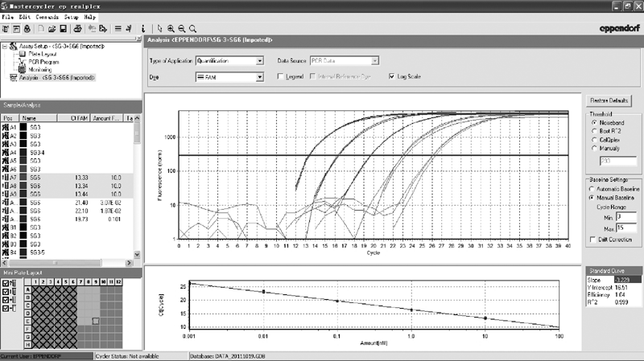
Task: Enable the Drift Correction checkbox
Action: 592,240
